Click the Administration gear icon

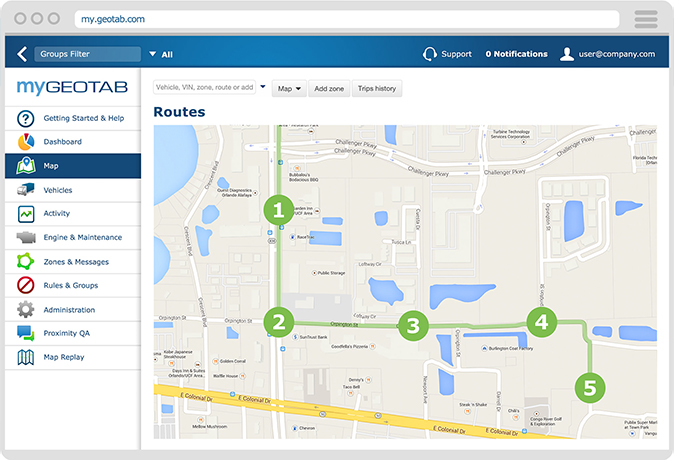point(25,310)
